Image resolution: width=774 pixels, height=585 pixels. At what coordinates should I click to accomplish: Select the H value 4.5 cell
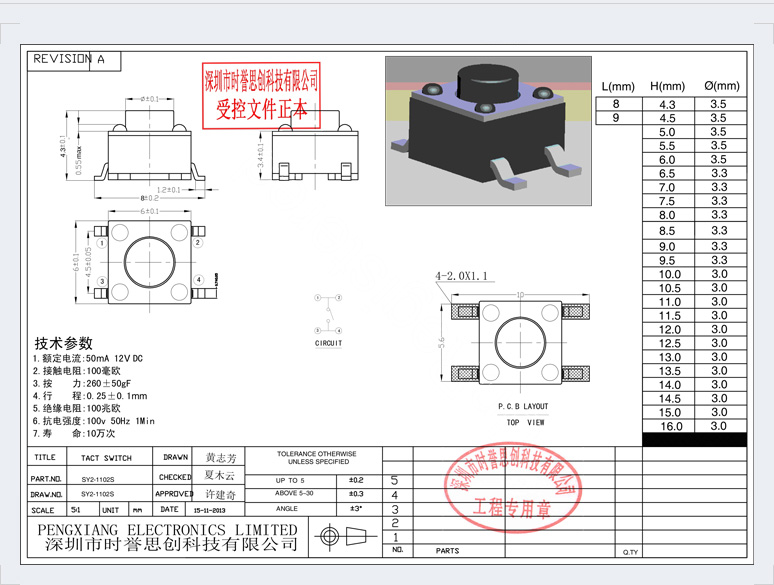668,118
